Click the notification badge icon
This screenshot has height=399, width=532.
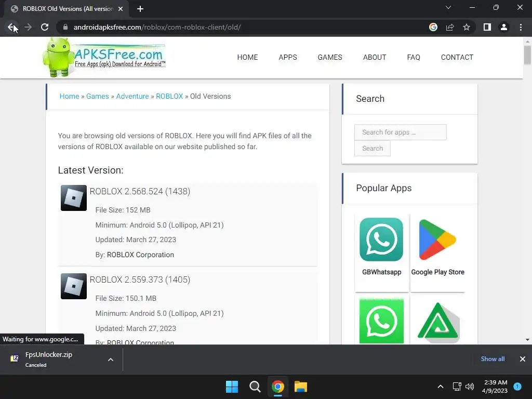[x=517, y=386]
